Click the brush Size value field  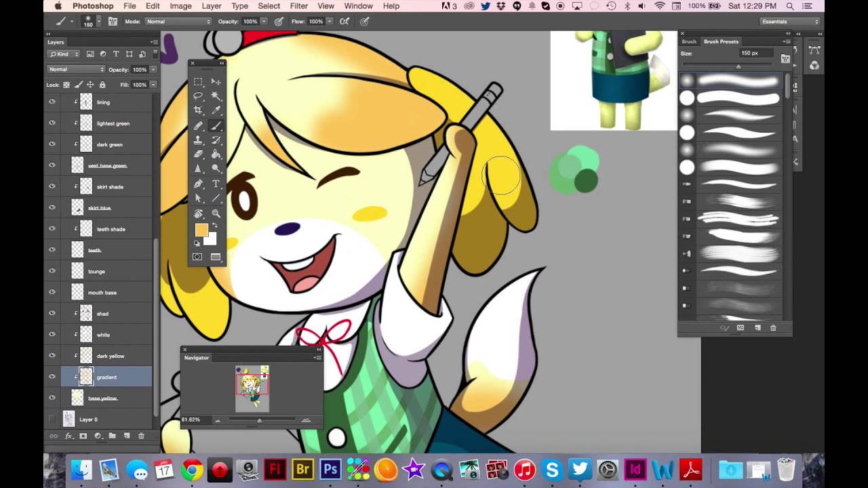(755, 53)
